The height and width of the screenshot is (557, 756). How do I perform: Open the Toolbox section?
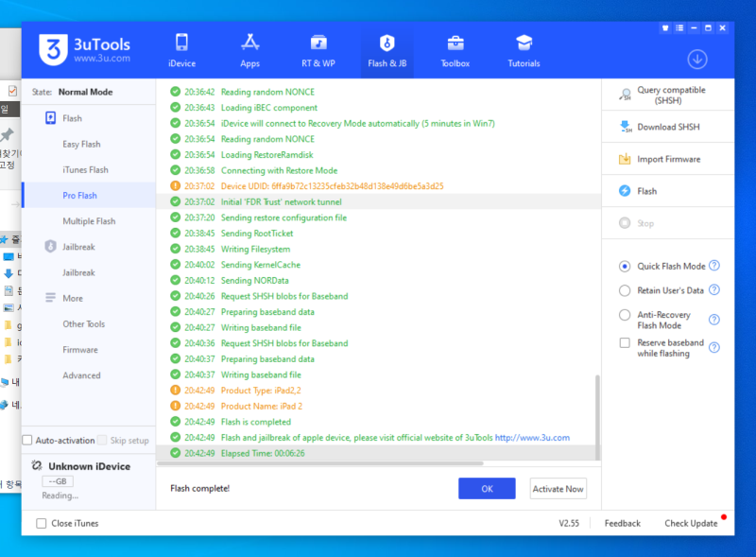[455, 51]
